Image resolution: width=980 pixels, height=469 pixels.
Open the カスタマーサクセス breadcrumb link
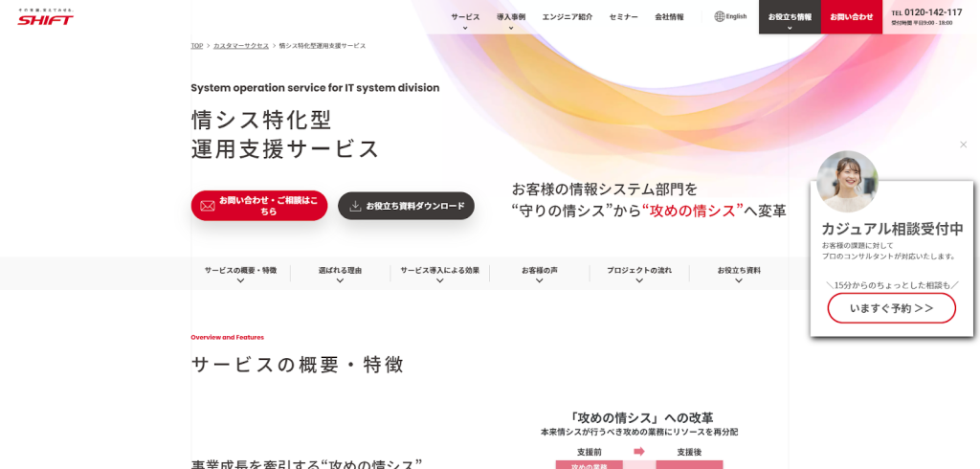[x=240, y=46]
